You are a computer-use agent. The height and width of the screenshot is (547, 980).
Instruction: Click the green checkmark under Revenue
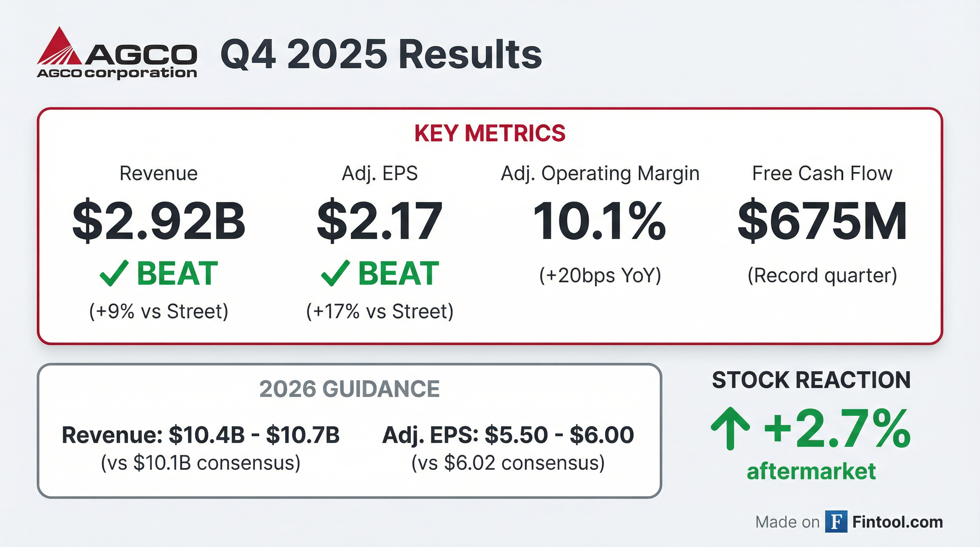click(x=113, y=273)
